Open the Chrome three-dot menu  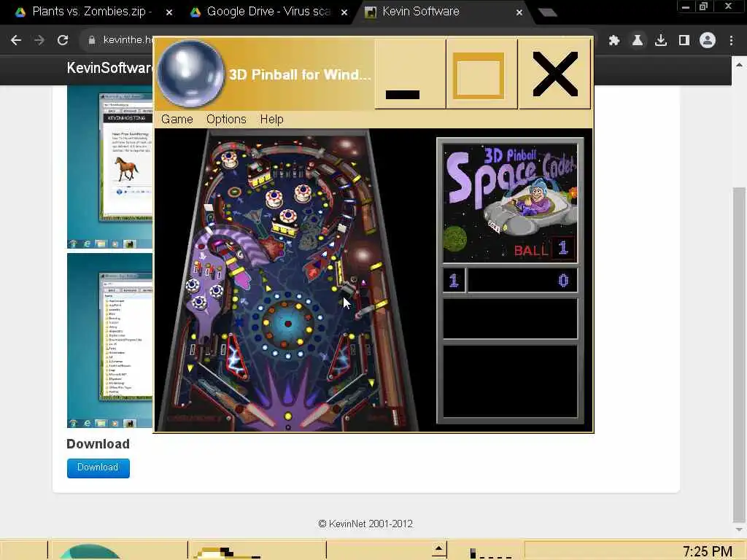coord(731,41)
